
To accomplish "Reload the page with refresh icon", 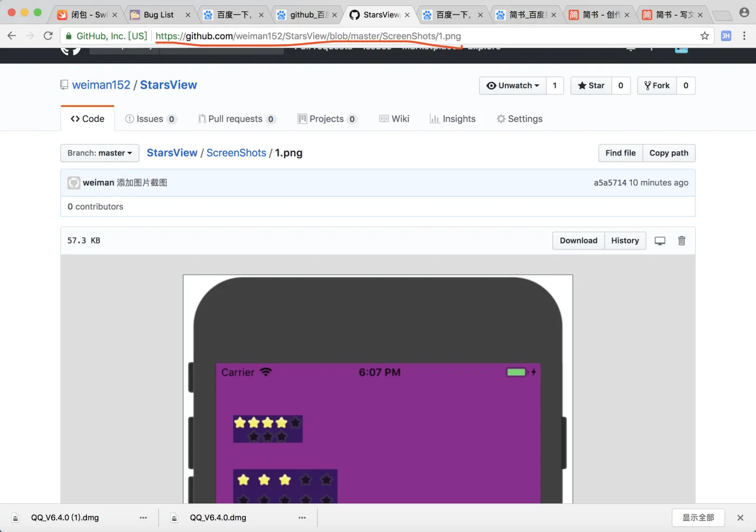I will pyautogui.click(x=48, y=36).
